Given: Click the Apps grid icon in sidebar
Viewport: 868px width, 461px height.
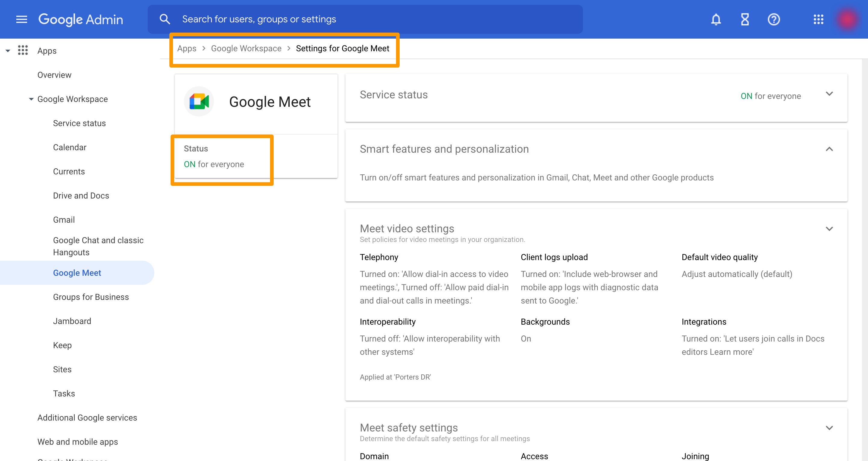Looking at the screenshot, I should (23, 50).
